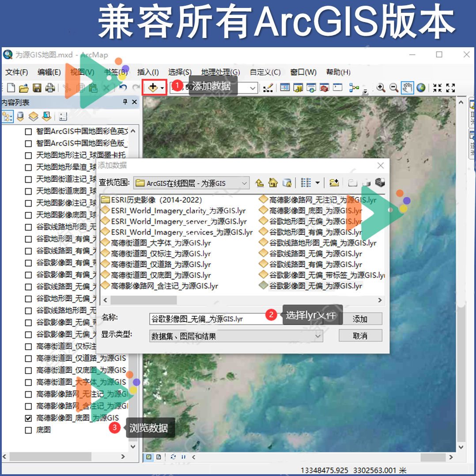Click the Print toolbar icon
476x476 pixels.
tap(50, 88)
